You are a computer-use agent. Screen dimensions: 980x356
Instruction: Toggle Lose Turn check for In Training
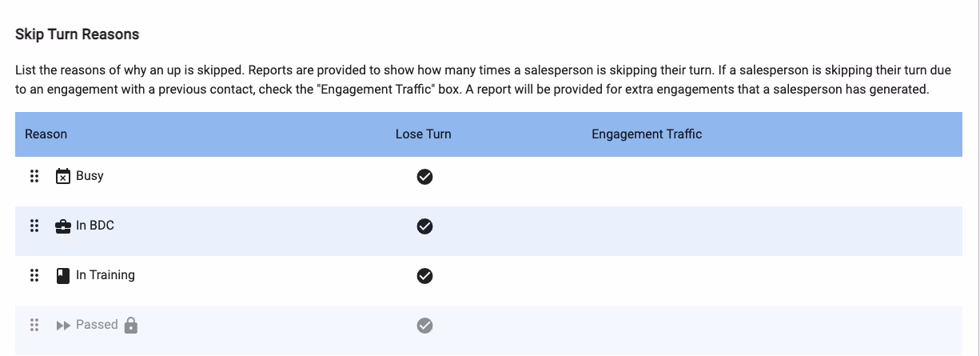pyautogui.click(x=425, y=276)
